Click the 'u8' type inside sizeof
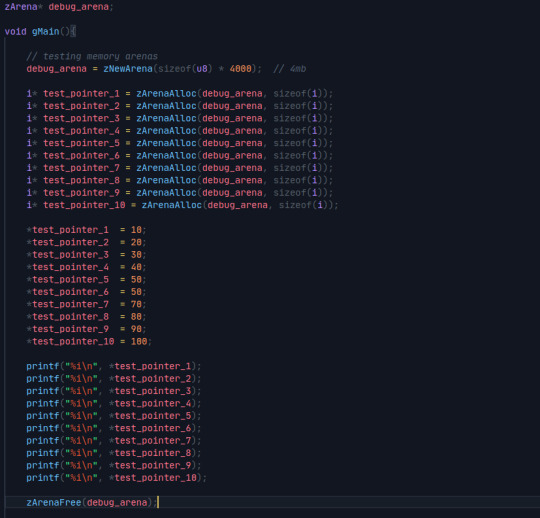 coord(202,69)
